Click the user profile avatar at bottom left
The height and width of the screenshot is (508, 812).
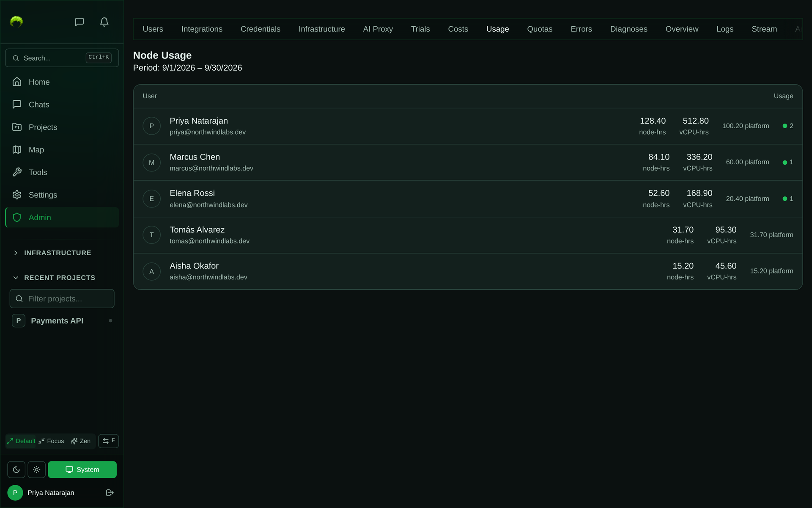15,493
